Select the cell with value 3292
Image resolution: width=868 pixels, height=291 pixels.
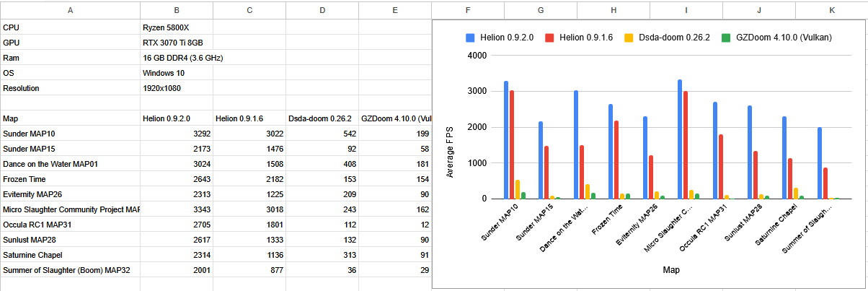[x=177, y=133]
